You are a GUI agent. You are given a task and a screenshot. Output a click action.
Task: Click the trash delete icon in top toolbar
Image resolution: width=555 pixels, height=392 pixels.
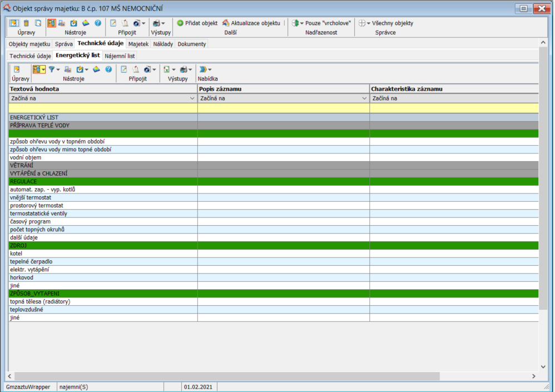click(26, 23)
